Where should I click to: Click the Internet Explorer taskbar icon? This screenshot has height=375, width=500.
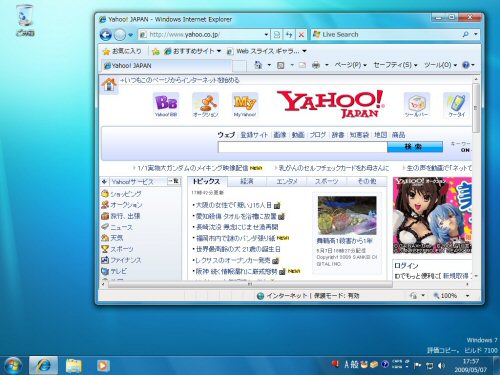43,365
